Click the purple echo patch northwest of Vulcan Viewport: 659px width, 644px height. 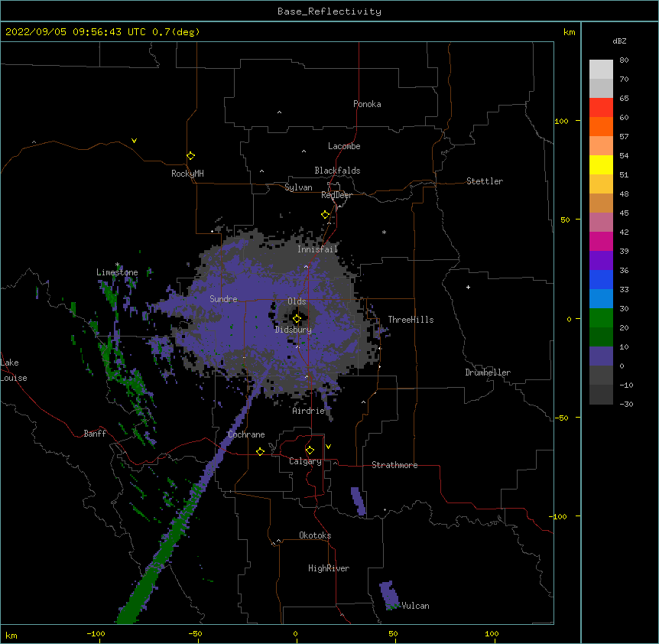tap(389, 595)
